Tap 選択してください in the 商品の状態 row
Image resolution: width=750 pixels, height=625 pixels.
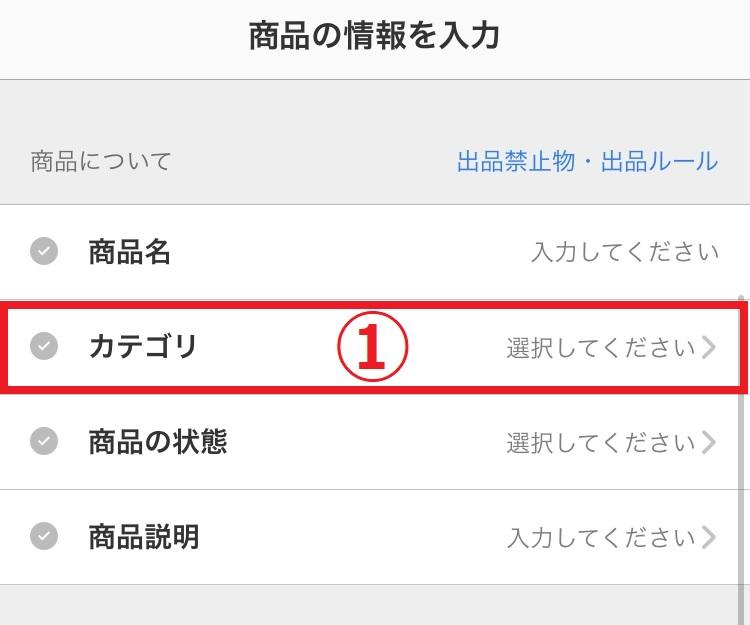tap(601, 442)
